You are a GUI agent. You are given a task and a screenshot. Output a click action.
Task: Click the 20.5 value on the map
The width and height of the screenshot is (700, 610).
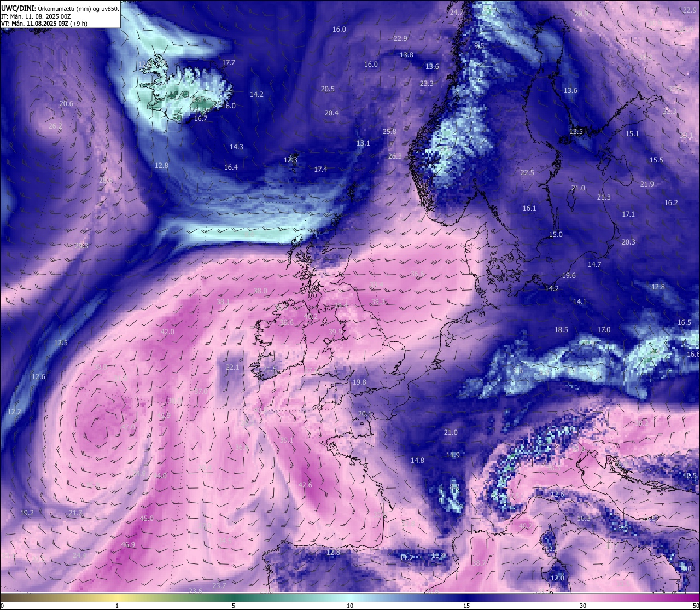328,89
